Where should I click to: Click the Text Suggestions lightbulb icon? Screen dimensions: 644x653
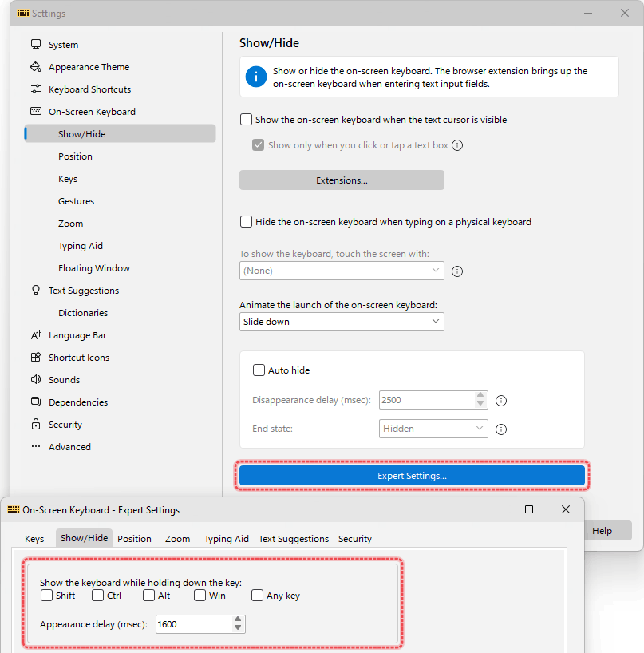pos(36,291)
